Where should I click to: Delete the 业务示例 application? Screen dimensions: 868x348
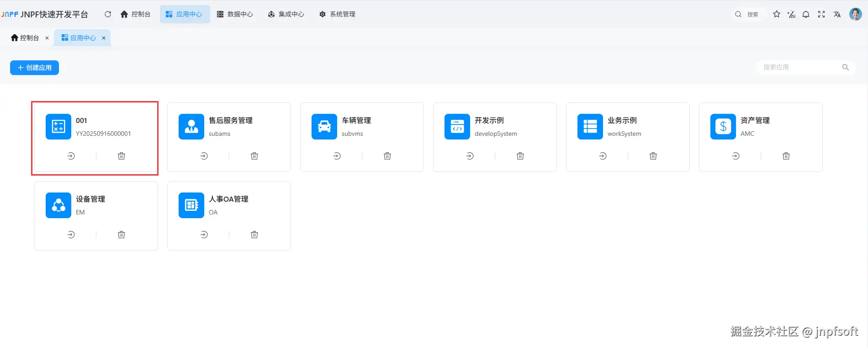653,156
